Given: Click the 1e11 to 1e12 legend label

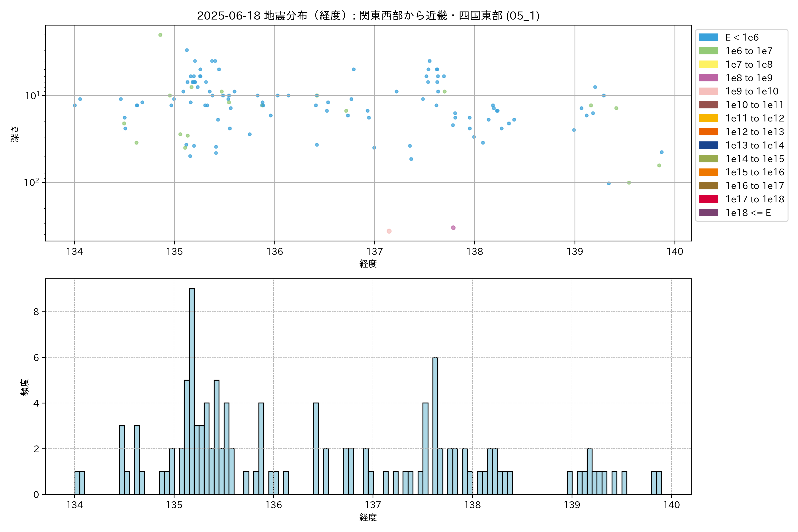Looking at the screenshot, I should 755,118.
